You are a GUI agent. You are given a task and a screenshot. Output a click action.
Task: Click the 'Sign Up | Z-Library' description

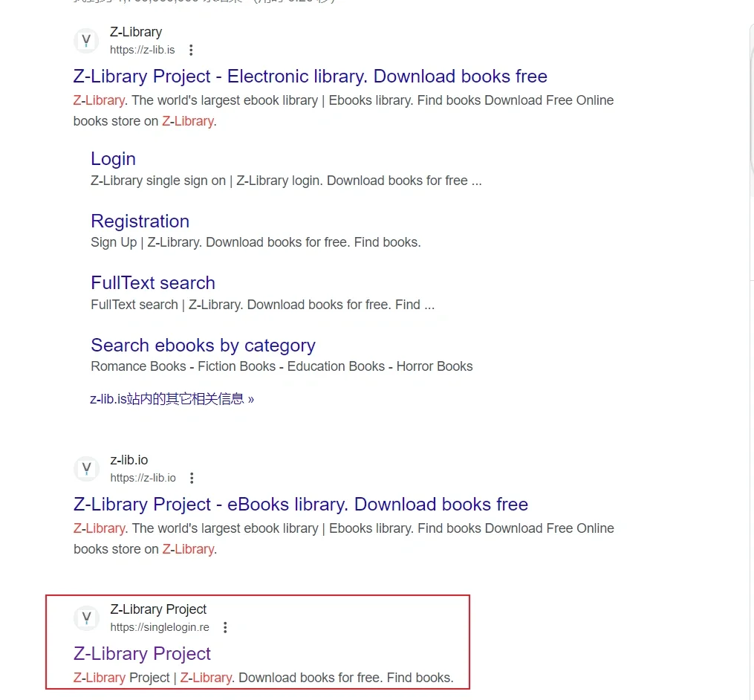[x=256, y=242]
